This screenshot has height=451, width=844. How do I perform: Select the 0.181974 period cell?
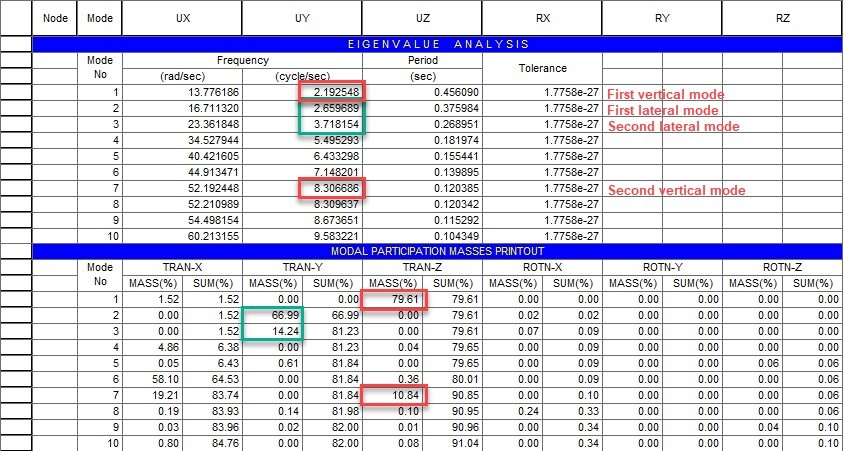(x=423, y=140)
